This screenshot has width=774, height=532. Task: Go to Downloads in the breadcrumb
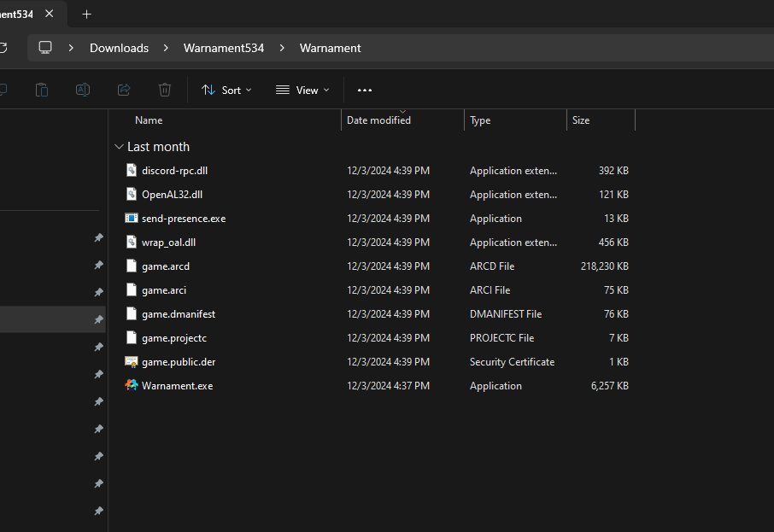[x=119, y=48]
